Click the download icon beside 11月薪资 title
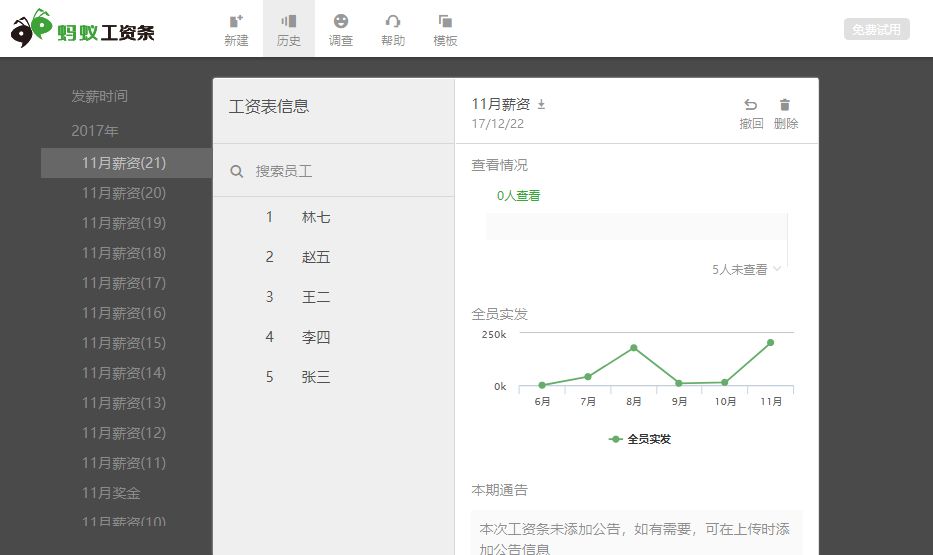The width and height of the screenshot is (933, 555). (x=541, y=105)
